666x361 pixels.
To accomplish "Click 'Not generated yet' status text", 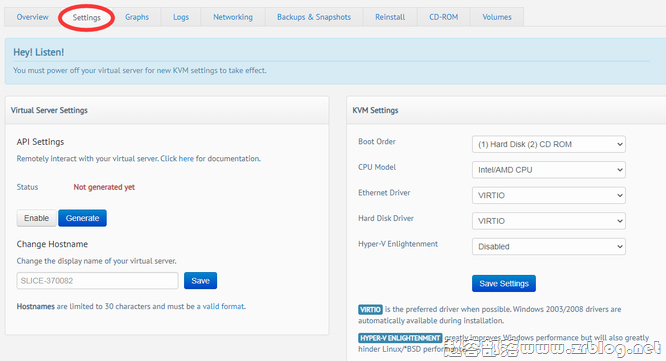I will [x=104, y=187].
